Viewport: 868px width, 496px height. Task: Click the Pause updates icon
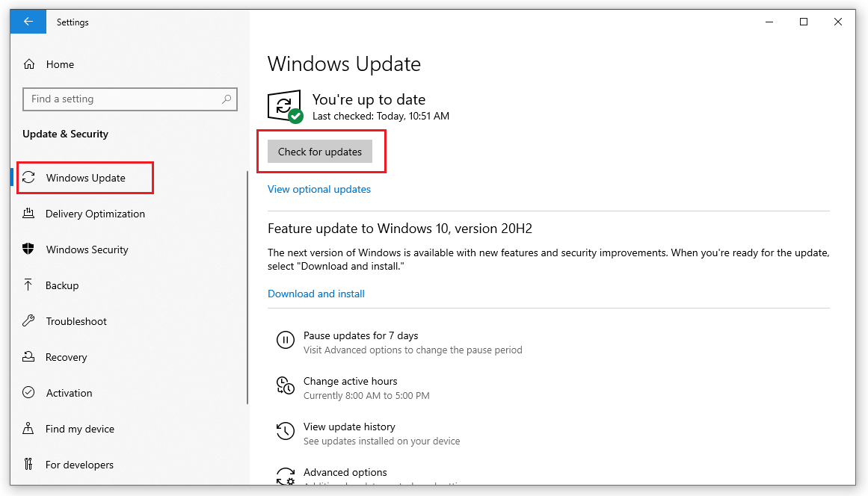[286, 340]
